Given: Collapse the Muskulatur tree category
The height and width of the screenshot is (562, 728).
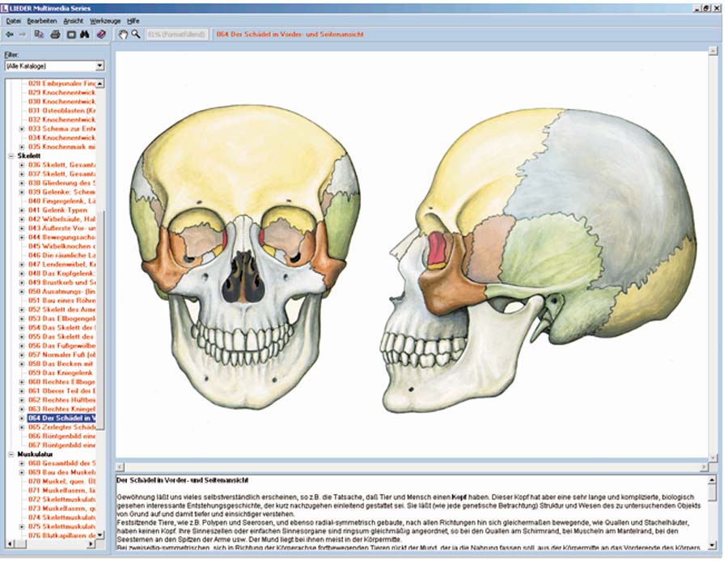Looking at the screenshot, I should click(11, 454).
